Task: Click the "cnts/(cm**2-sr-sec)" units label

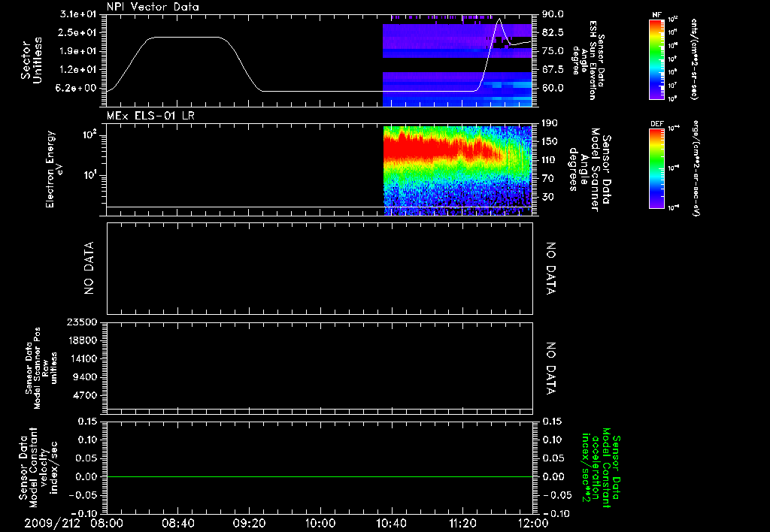Action: point(694,59)
